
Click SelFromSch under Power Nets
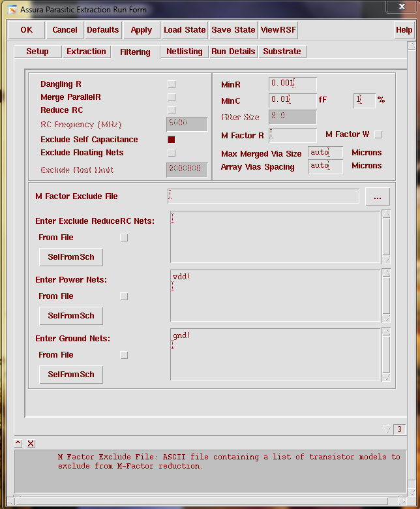click(x=71, y=316)
